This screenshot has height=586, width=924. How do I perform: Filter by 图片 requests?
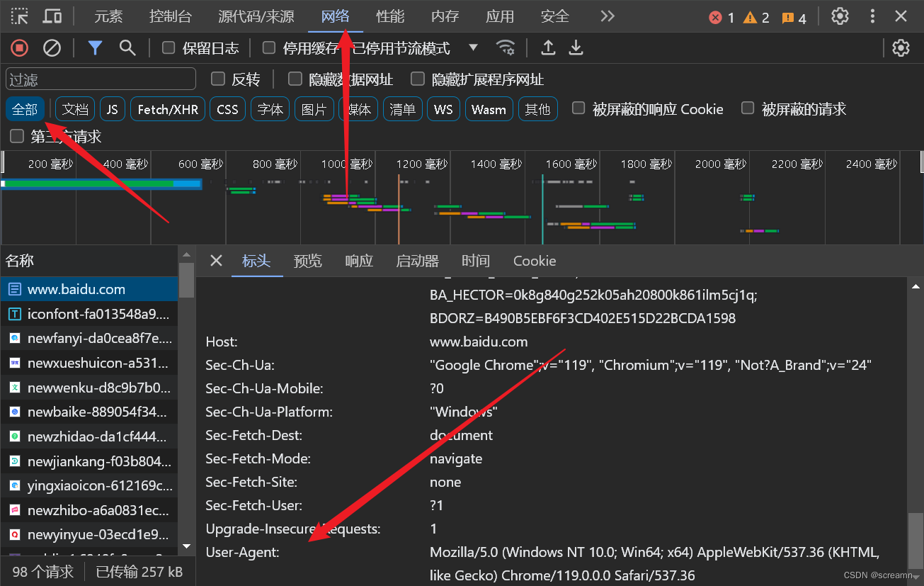314,109
